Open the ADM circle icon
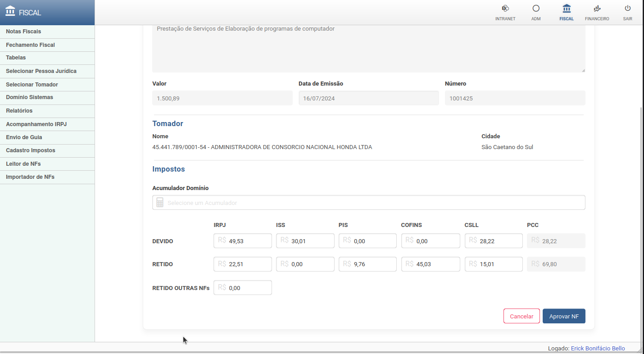Viewport: 644px width, 354px height. tap(536, 8)
